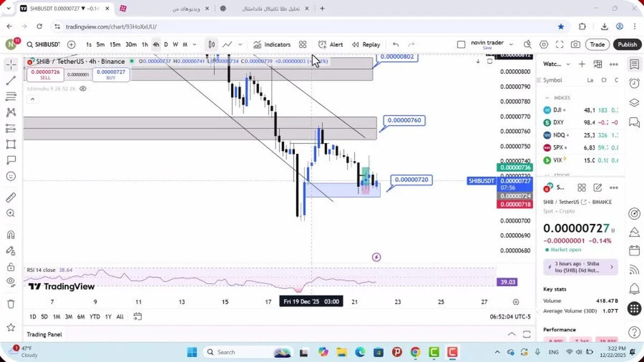Undo the last chart action

point(396,45)
